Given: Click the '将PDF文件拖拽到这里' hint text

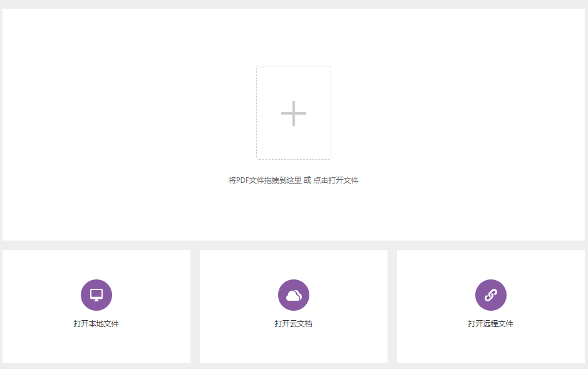Looking at the screenshot, I should [x=265, y=180].
